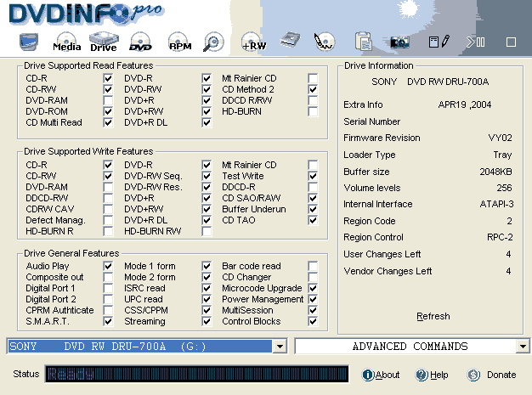Click the monitor icon at toolbar start

tap(29, 42)
